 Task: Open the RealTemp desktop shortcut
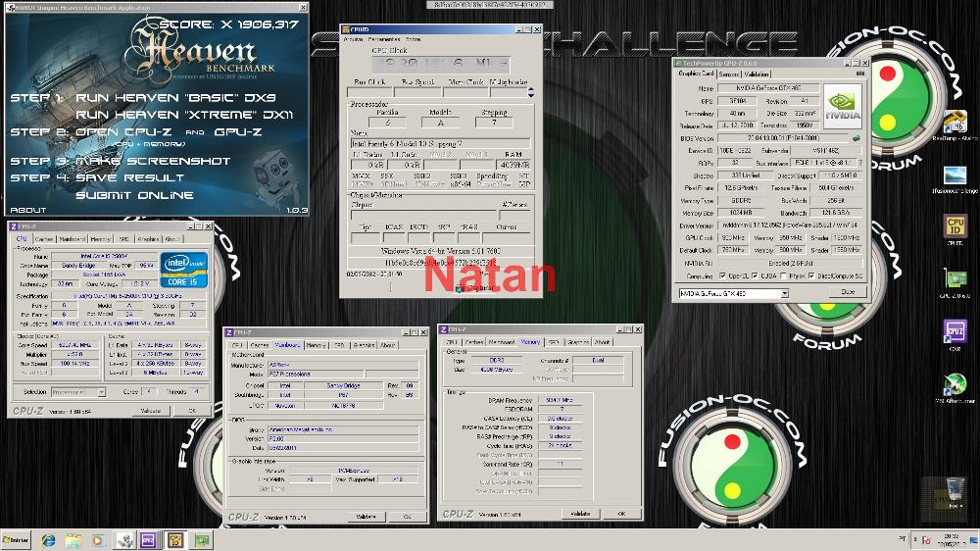click(955, 125)
